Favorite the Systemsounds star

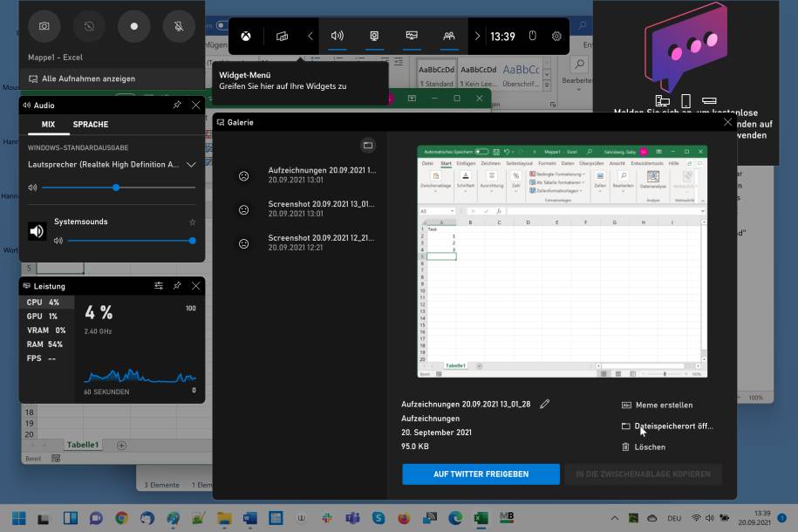click(x=193, y=222)
